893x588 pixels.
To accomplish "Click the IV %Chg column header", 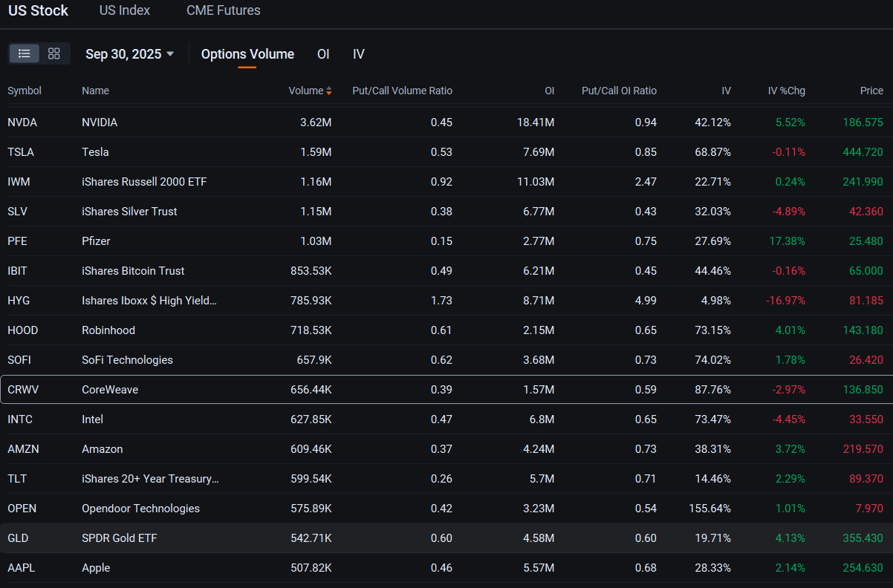I will (x=786, y=91).
